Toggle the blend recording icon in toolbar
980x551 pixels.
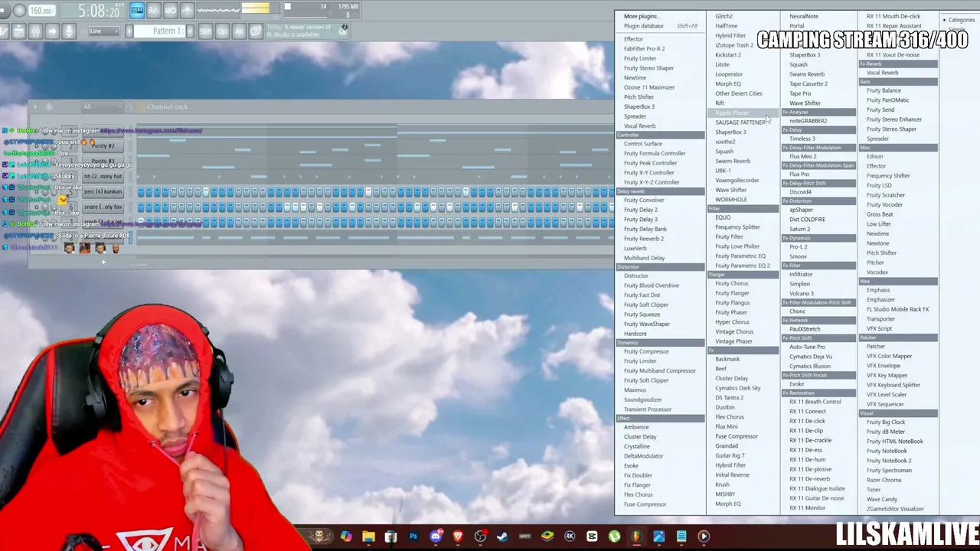[x=170, y=10]
